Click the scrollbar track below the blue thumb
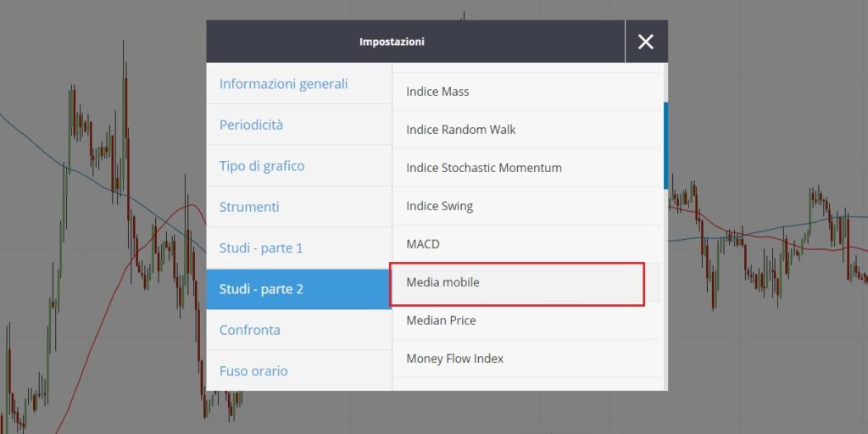 665,290
